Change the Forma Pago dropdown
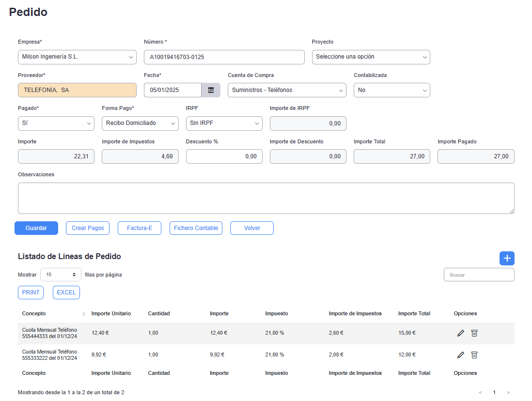The width and height of the screenshot is (532, 401). pyautogui.click(x=140, y=123)
